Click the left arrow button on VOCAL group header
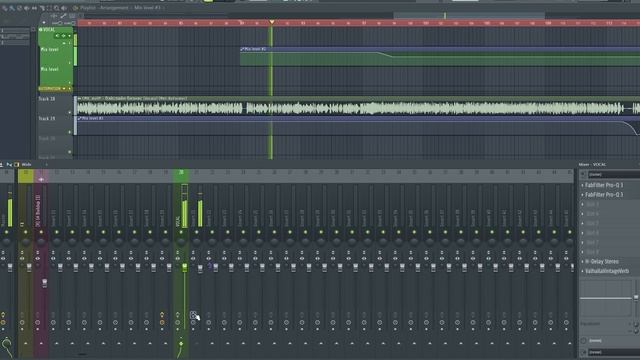 [x=57, y=36]
